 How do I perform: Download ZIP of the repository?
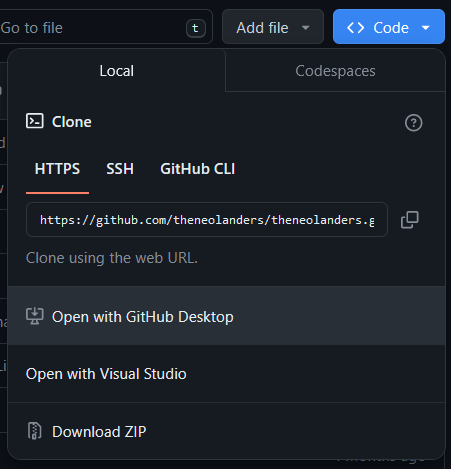227,431
